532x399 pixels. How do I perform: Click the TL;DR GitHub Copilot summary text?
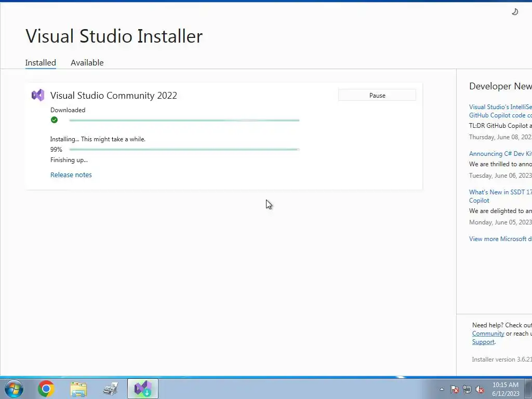500,126
